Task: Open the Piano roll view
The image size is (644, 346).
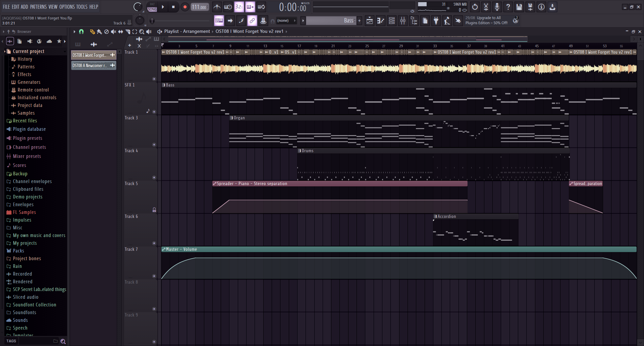Action: (380, 21)
